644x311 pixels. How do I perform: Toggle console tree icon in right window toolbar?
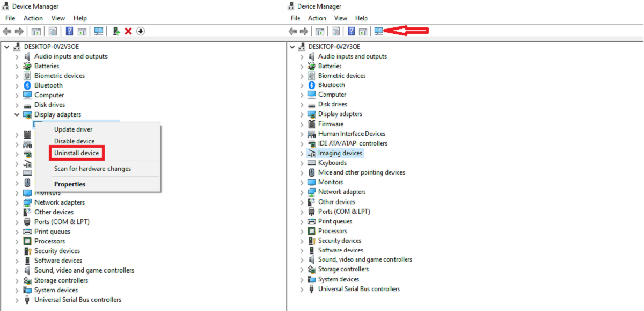pyautogui.click(x=320, y=31)
